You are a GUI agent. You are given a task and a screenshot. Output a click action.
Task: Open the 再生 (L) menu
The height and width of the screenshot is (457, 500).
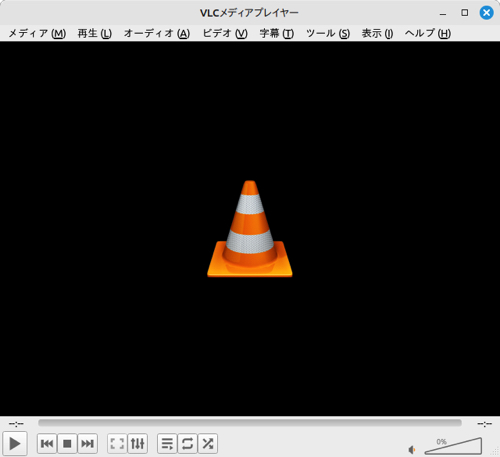point(95,33)
